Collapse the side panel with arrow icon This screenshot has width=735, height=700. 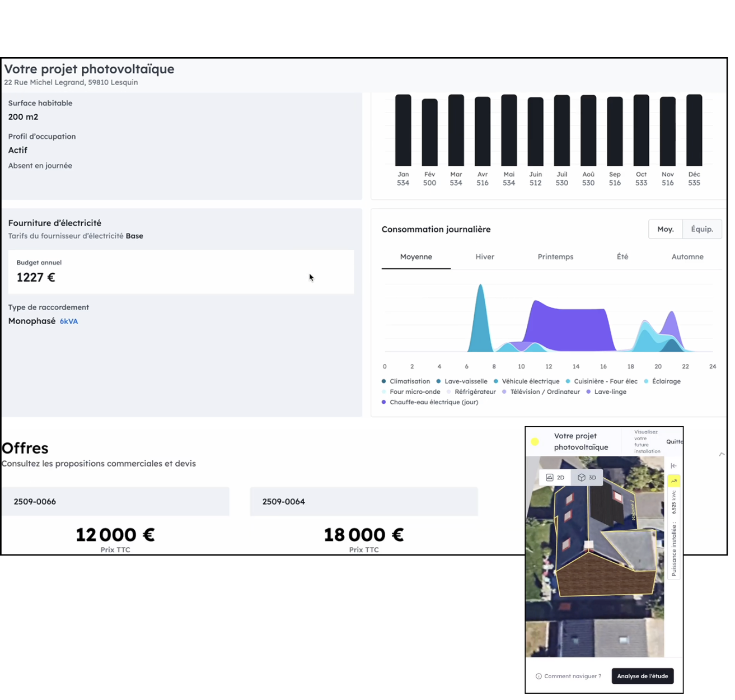click(x=673, y=466)
